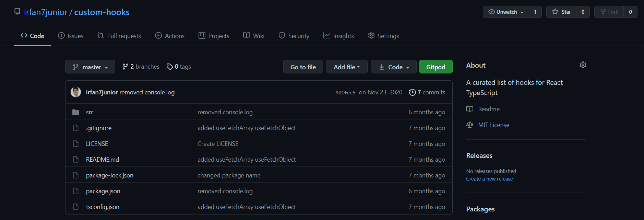Click Create a new release link
The height and width of the screenshot is (220, 644).
[x=489, y=179]
